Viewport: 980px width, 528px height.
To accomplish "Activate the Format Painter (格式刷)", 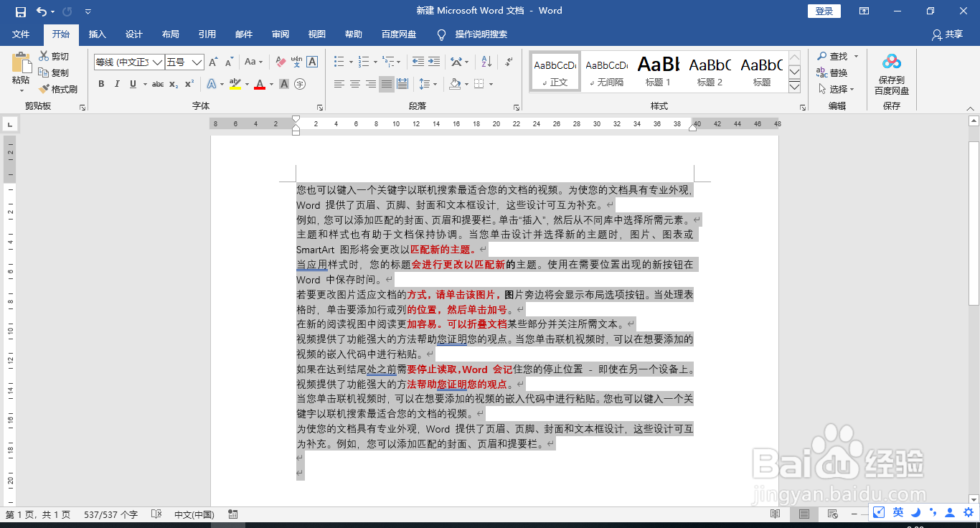I will (57, 90).
